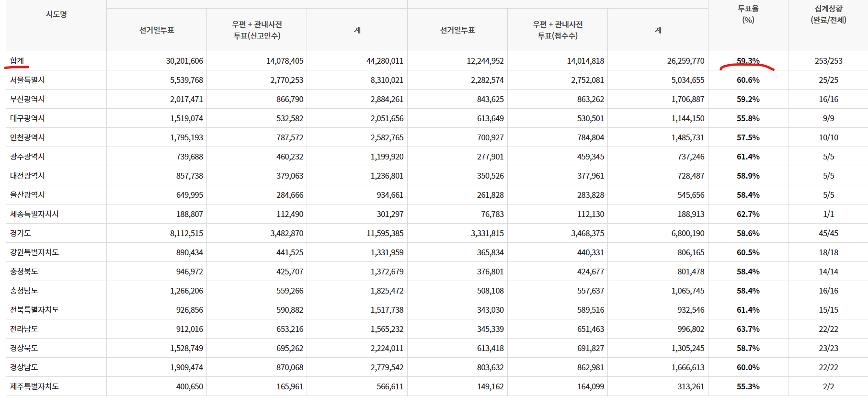This screenshot has width=868, height=408.
Task: Select the 우편 + 관내사전투표(신고인수) header
Action: (x=257, y=30)
